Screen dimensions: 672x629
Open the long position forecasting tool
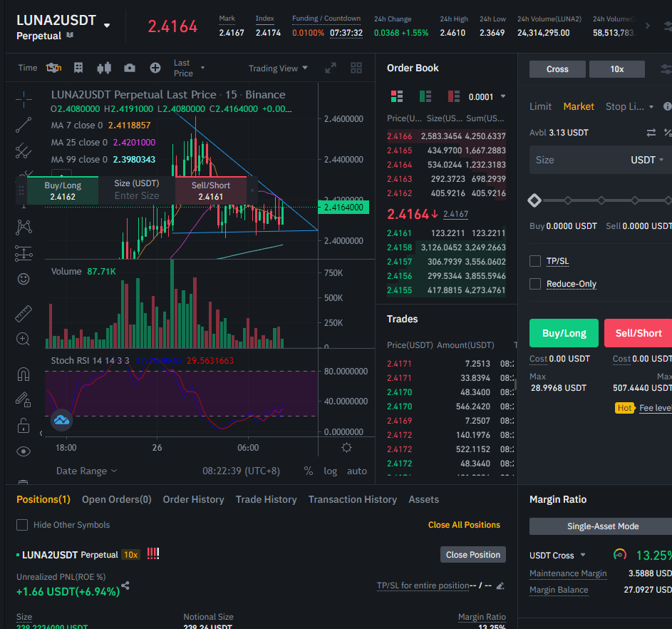click(x=24, y=253)
